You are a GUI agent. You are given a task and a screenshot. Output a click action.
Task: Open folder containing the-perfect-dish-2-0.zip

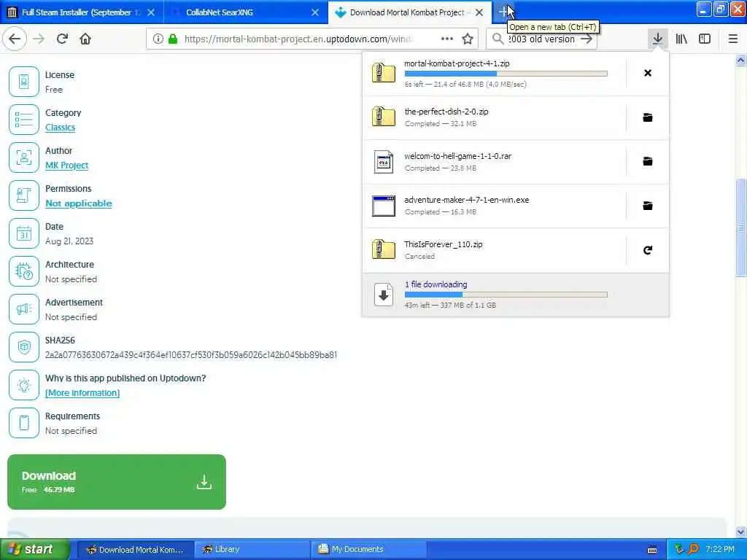tap(648, 117)
